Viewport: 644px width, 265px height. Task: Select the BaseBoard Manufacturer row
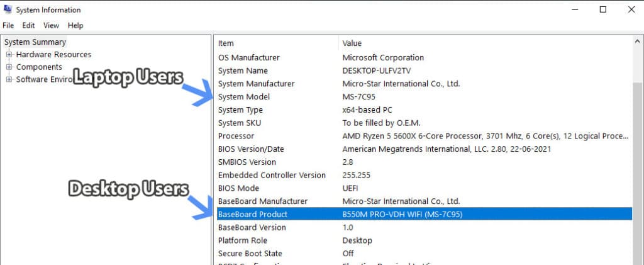tap(424, 201)
